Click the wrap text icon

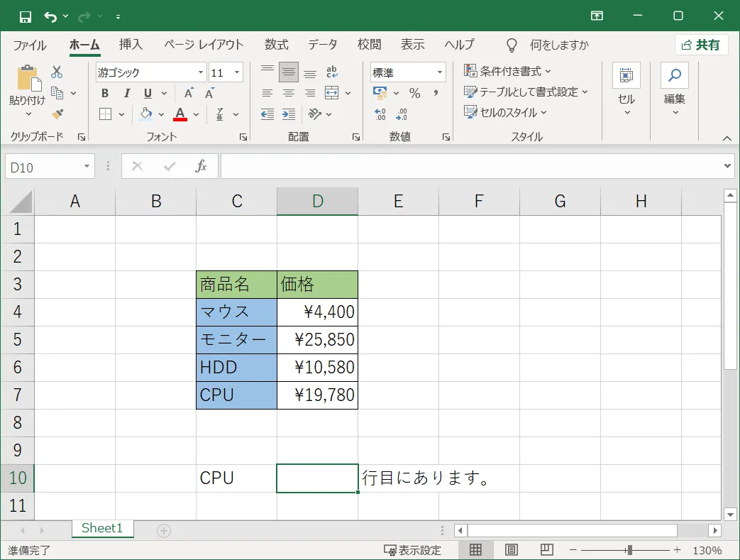click(x=332, y=72)
